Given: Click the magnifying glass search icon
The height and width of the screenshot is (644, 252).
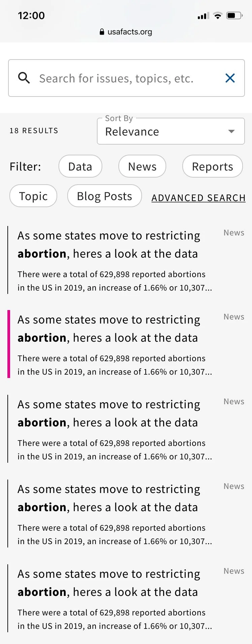Looking at the screenshot, I should click(24, 78).
